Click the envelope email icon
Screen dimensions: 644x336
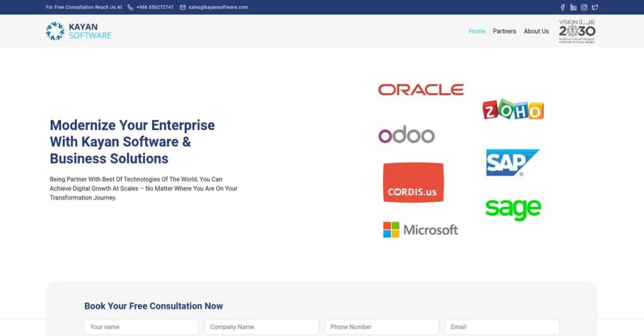click(183, 8)
